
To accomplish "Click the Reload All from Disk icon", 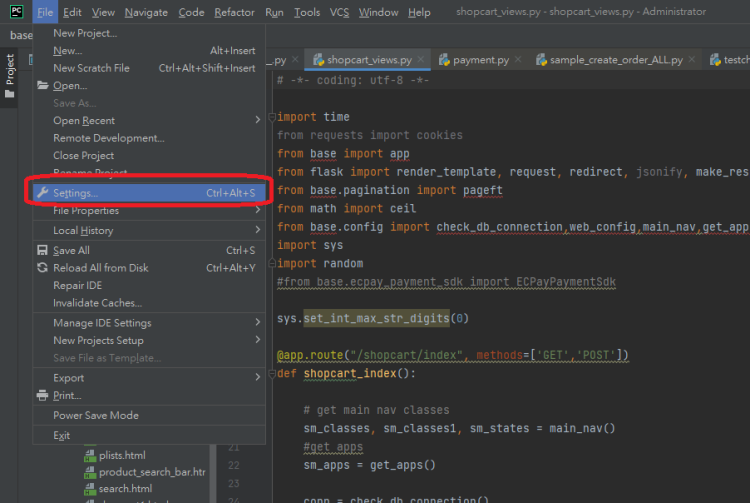I will (x=42, y=268).
